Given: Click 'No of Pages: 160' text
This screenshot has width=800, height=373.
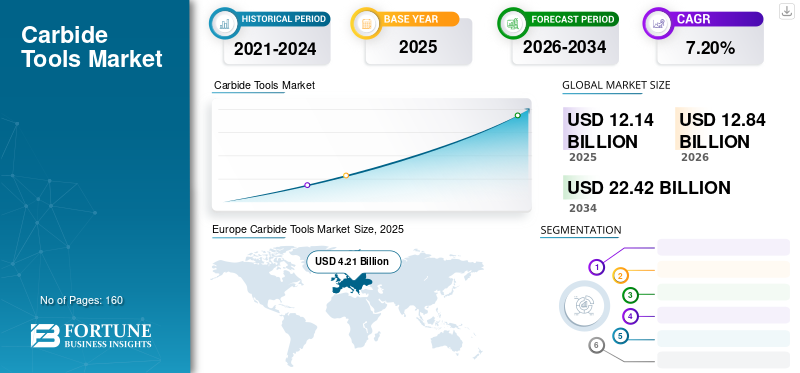Looking at the screenshot, I should [x=82, y=300].
